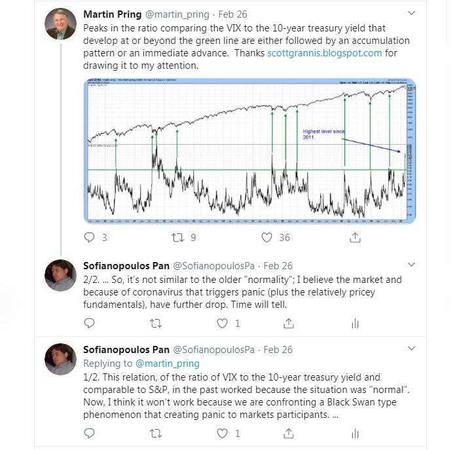
Task: Share the 2/2 Sofianopoulos Pan tweet
Action: 288,324
